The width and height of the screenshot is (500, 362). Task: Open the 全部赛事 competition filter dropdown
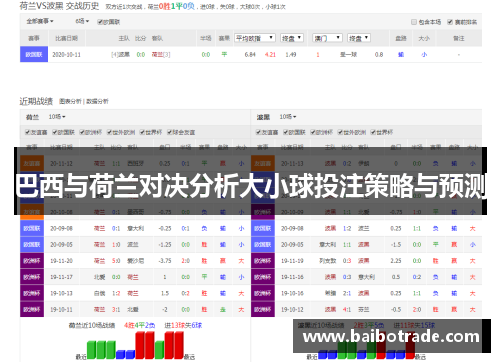click(40, 21)
